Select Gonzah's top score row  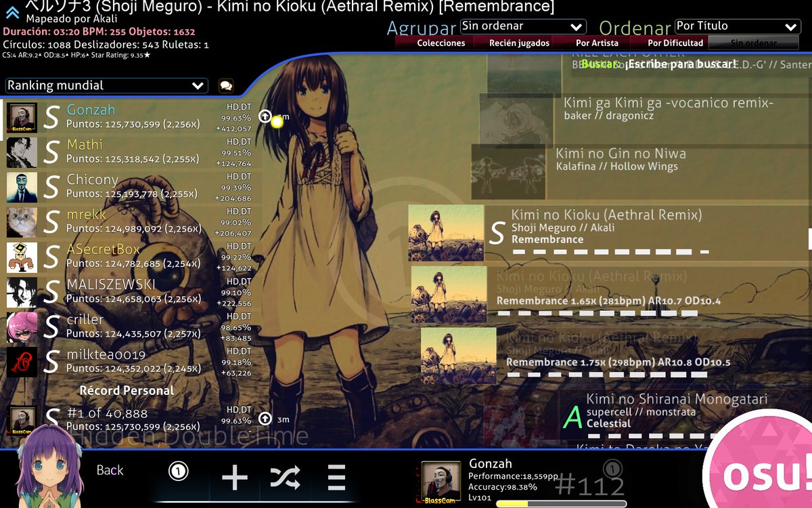(129, 118)
